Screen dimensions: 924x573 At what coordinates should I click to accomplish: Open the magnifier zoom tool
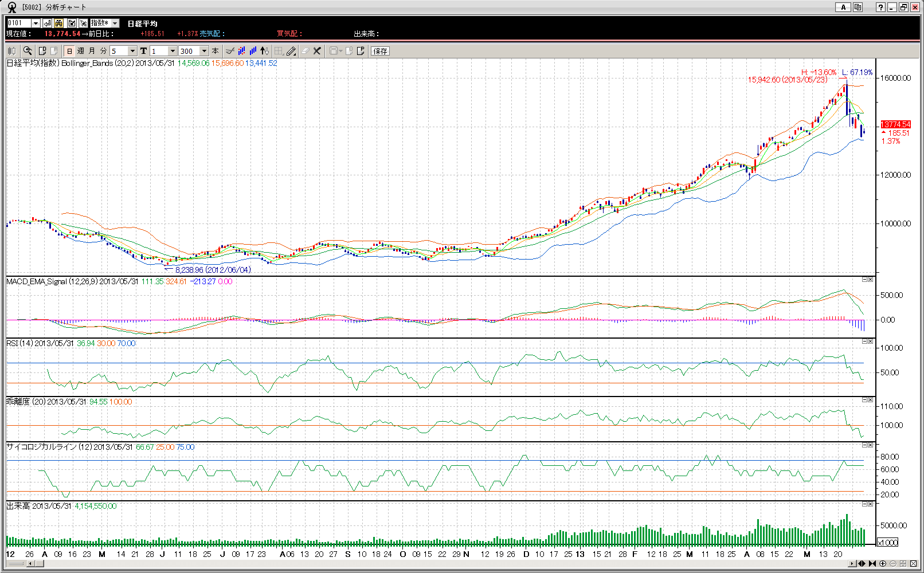27,51
